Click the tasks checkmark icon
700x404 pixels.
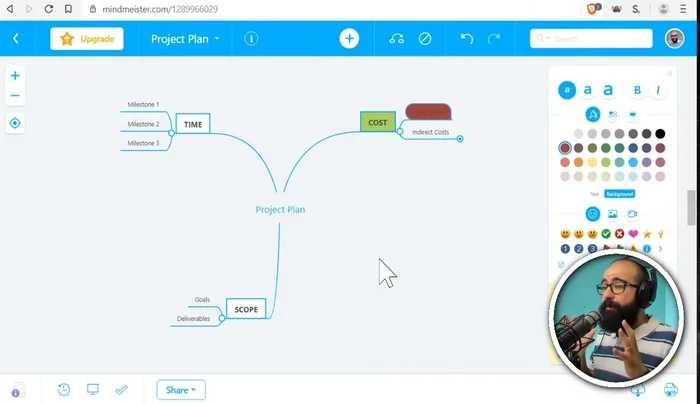click(122, 389)
